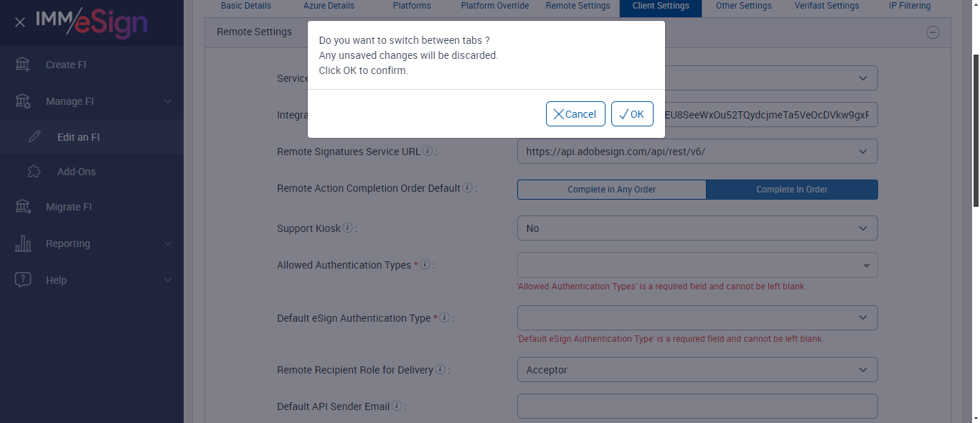Viewport: 980px width, 423px height.
Task: Collapse Remote Settings panel with minus icon
Action: coord(933,32)
